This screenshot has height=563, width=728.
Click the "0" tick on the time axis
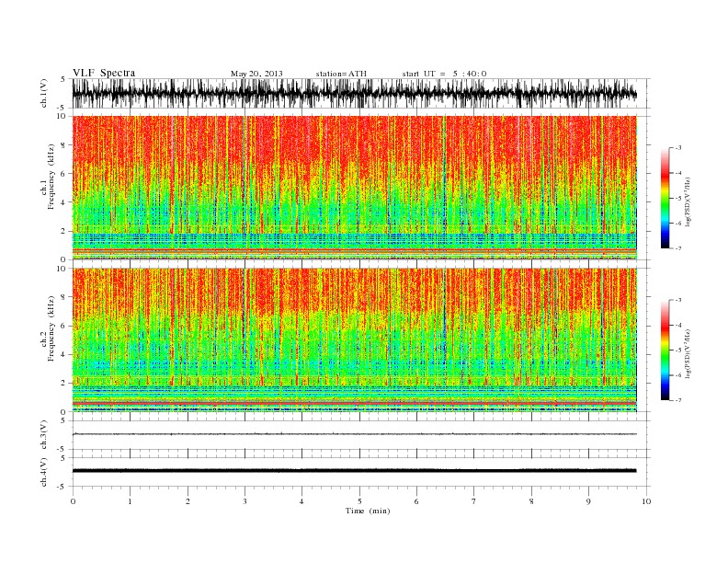[73, 501]
